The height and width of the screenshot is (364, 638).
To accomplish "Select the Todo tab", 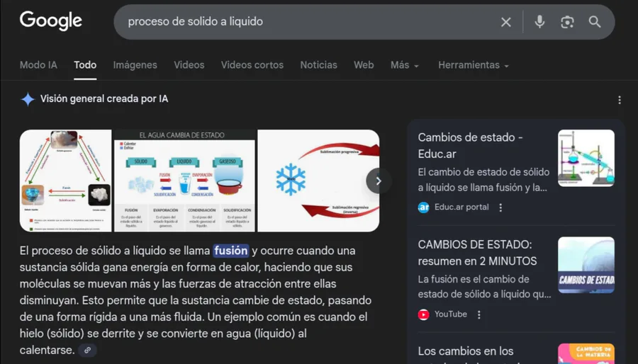I will pos(85,65).
